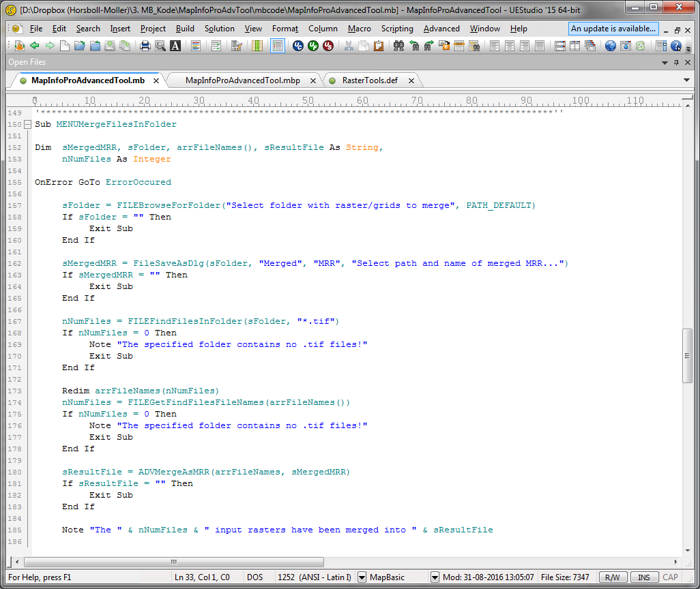Click the center align text icon
Screen dimensions: 700x589
510,46
